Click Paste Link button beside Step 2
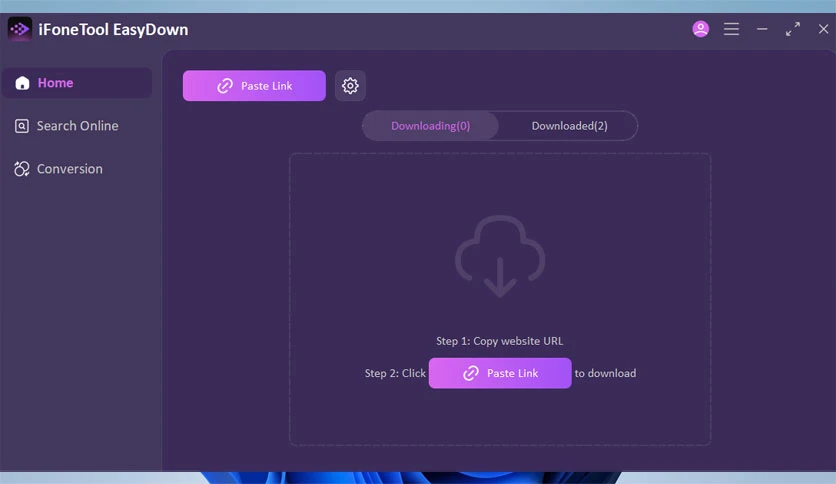Screen dimensions: 836x484 (500, 373)
